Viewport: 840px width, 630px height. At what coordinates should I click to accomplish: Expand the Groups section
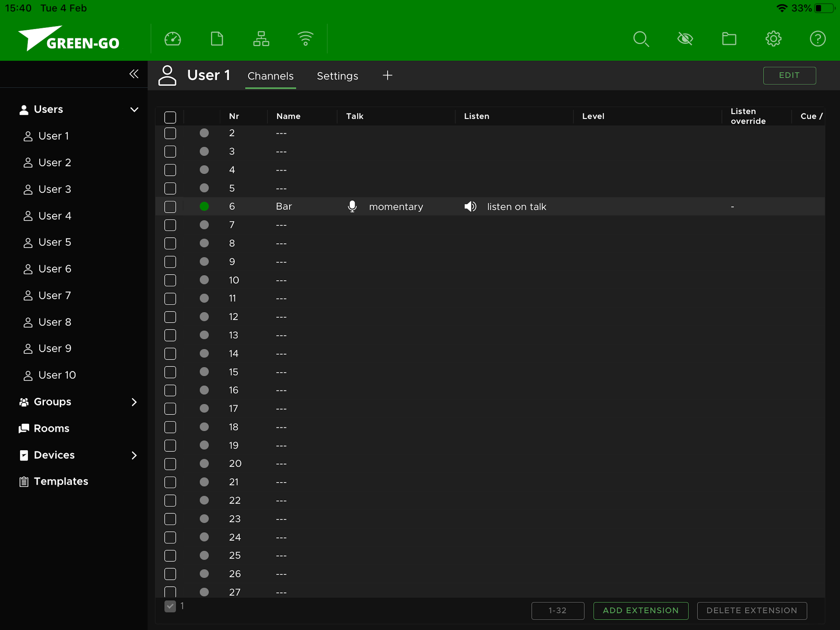pyautogui.click(x=134, y=402)
